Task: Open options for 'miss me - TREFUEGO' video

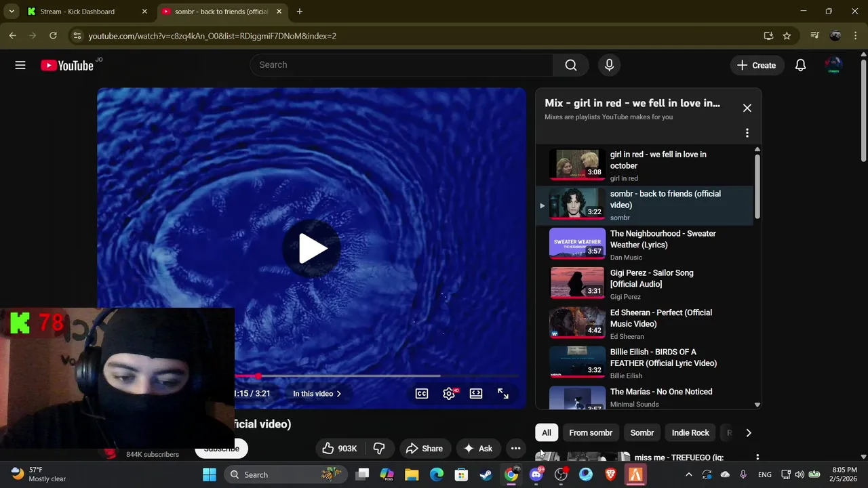Action: (757, 457)
